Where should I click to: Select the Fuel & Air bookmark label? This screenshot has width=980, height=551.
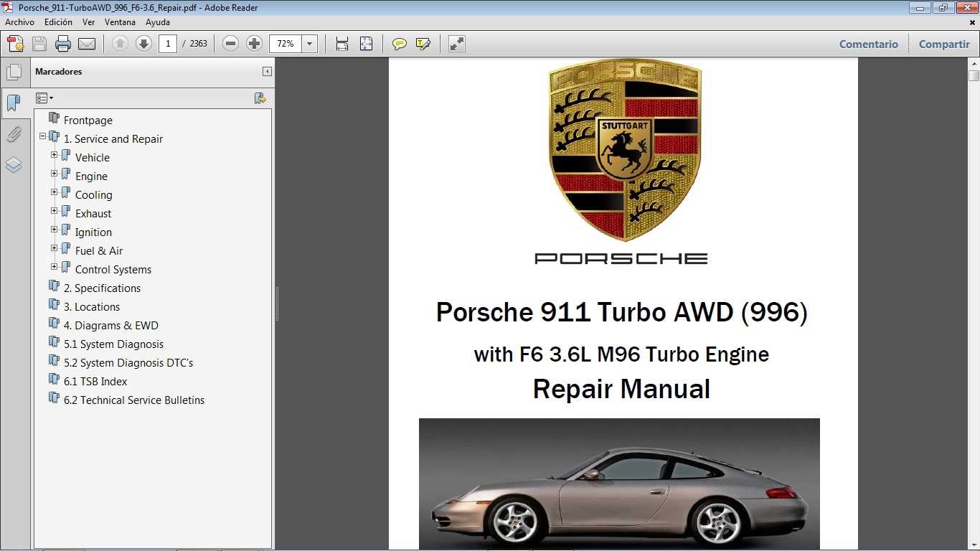(x=99, y=251)
